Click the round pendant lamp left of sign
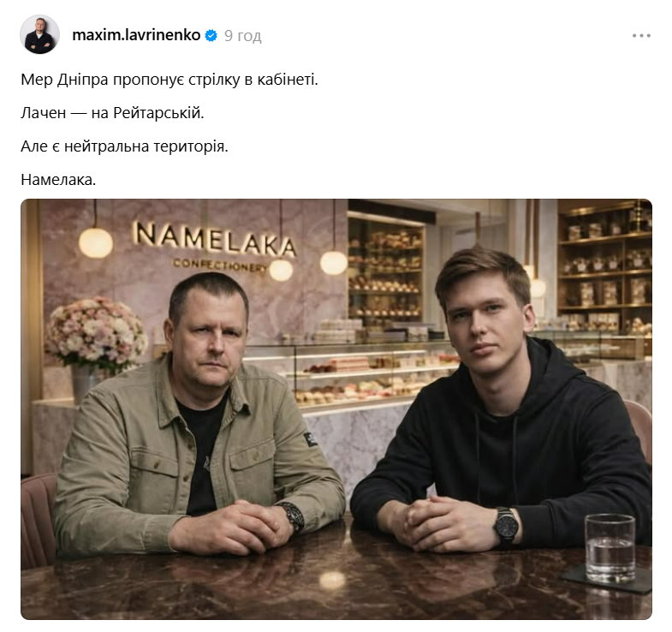The width and height of the screenshot is (672, 632). tap(96, 242)
